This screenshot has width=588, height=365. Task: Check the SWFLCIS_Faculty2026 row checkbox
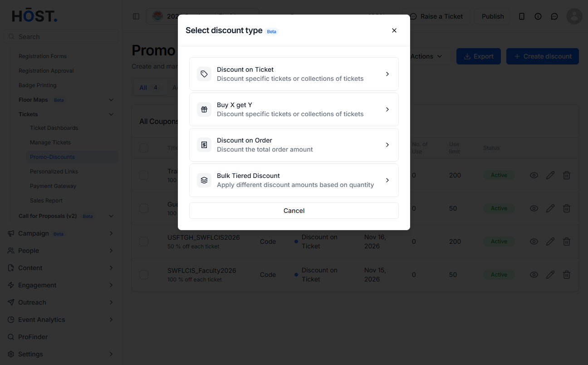click(144, 275)
